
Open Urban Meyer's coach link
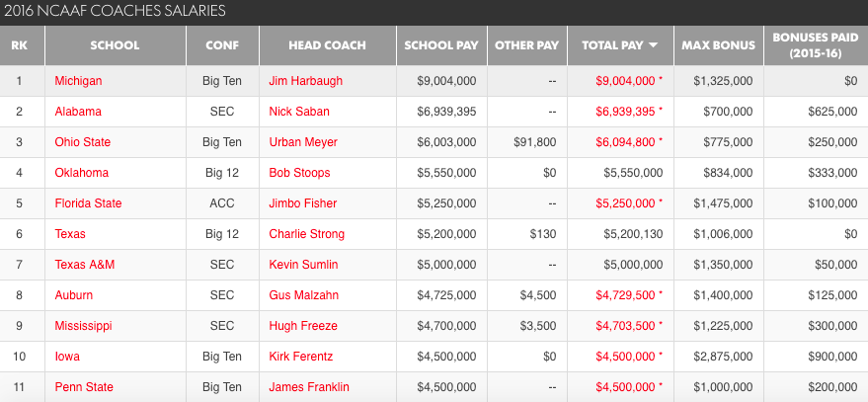point(302,142)
